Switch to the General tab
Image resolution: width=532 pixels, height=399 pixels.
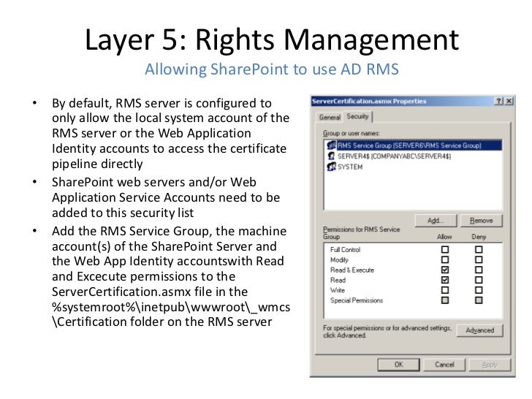(330, 118)
